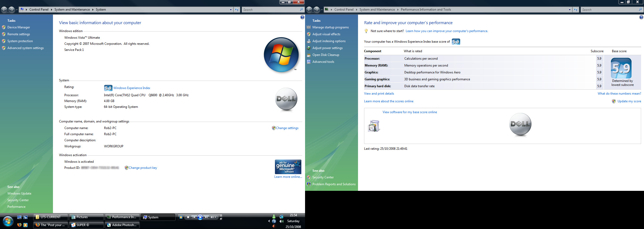The width and height of the screenshot is (644, 229).
Task: Switch to Pictures taskbar window
Action: coord(86,217)
